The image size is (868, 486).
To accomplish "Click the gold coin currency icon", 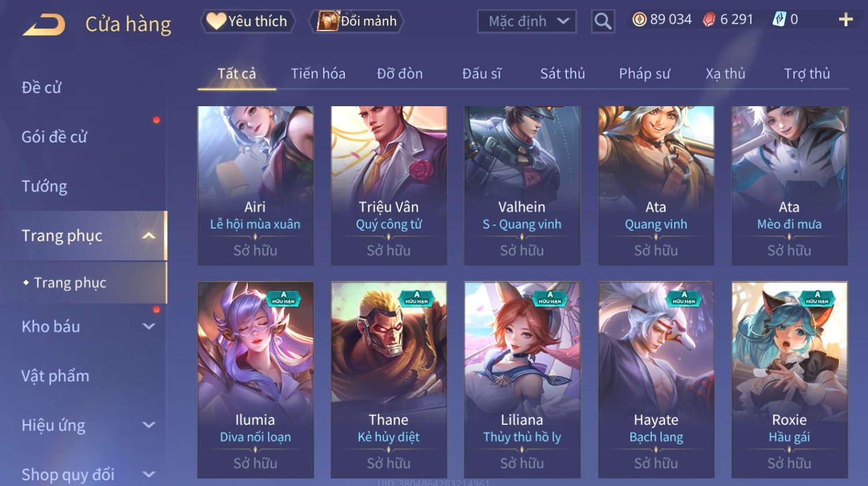I will 639,20.
